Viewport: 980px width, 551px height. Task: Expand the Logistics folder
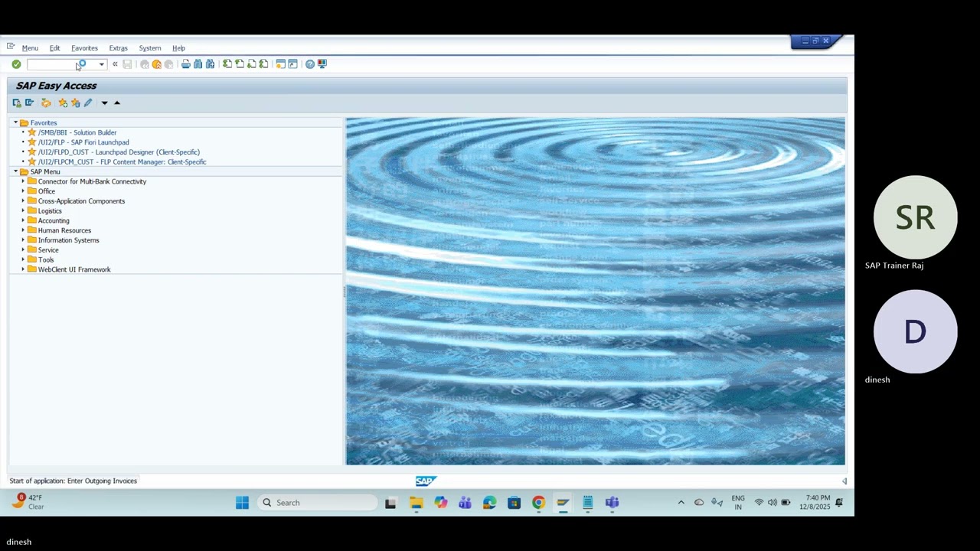pos(23,210)
